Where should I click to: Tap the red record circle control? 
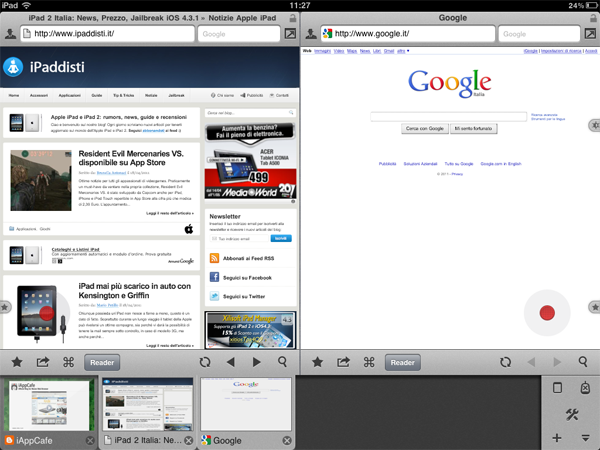[x=547, y=313]
